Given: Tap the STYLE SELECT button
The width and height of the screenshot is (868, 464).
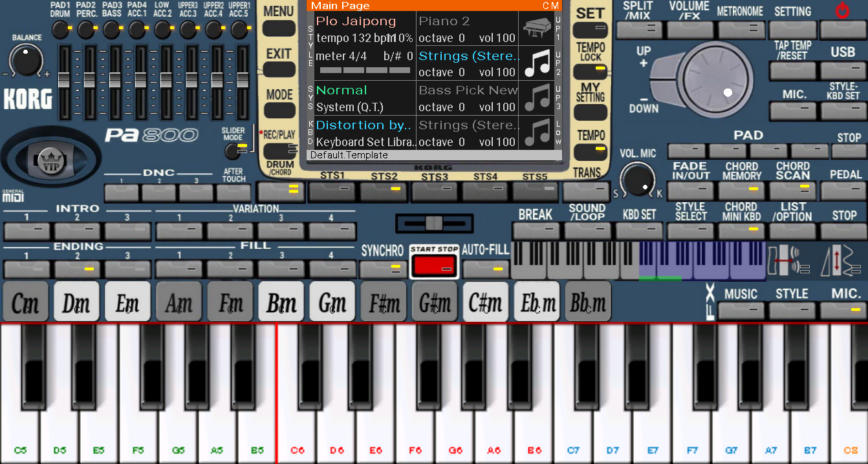Looking at the screenshot, I should pos(690,230).
